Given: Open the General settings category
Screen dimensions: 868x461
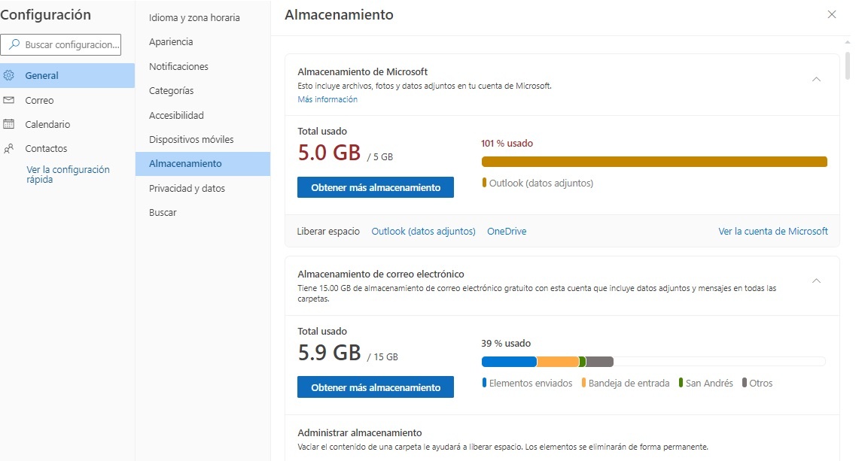Looking at the screenshot, I should 67,75.
